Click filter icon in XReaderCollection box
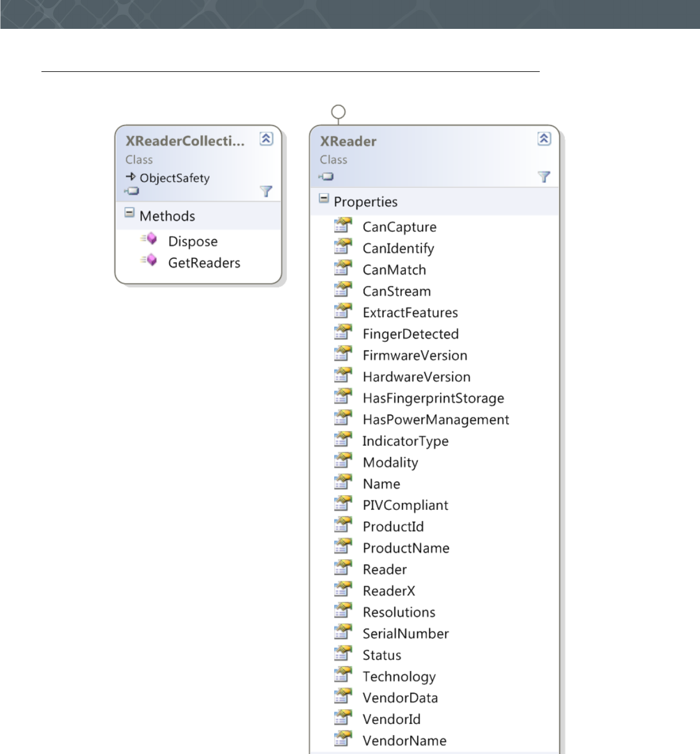The height and width of the screenshot is (754, 700). click(266, 191)
